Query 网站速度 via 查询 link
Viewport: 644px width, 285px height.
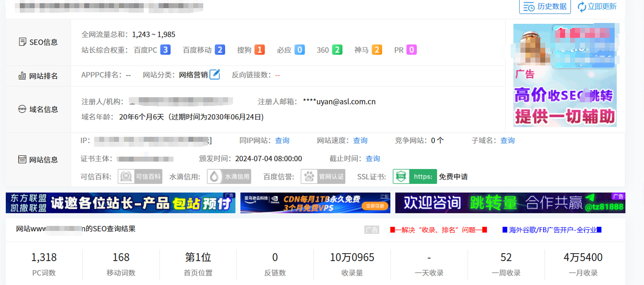click(360, 141)
